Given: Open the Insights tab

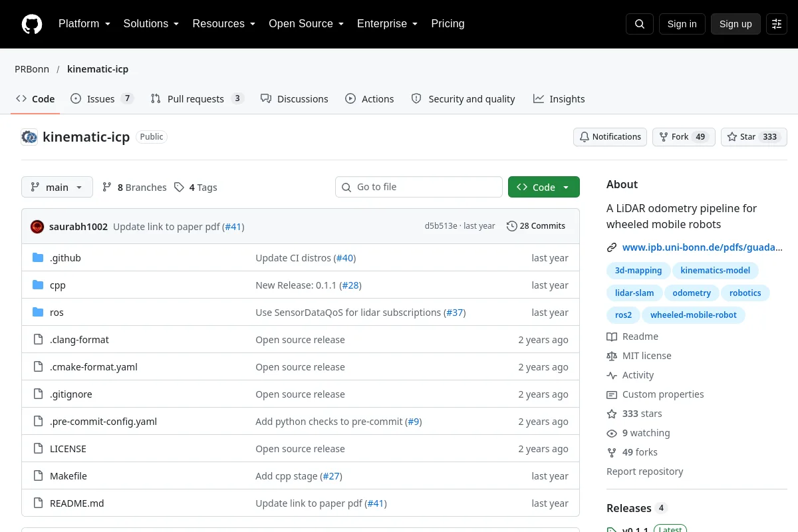Looking at the screenshot, I should (x=559, y=99).
